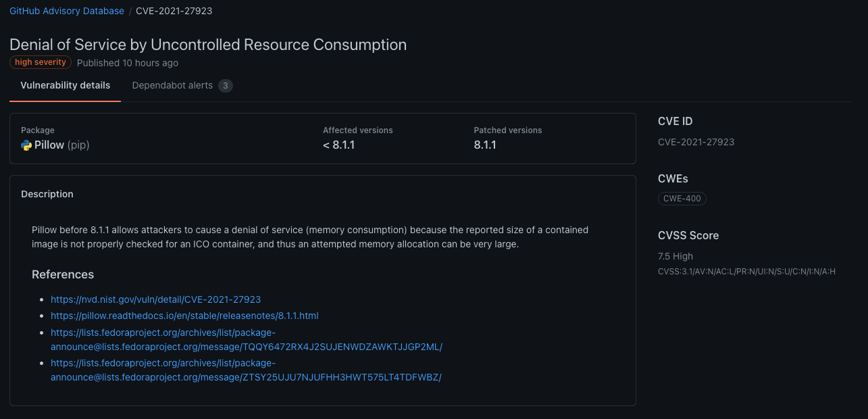
Task: Open the GitHub Advisory Database breadcrumb link
Action: pyautogui.click(x=67, y=11)
